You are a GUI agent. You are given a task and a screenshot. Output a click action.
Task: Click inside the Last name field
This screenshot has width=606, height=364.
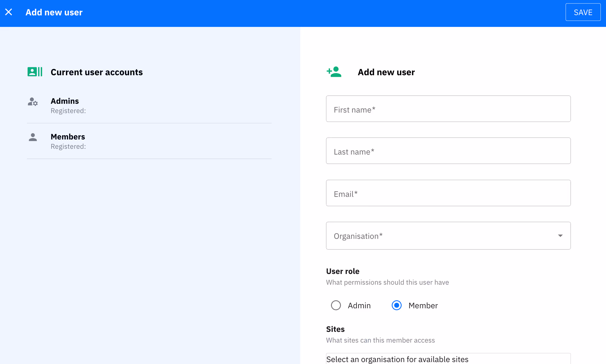tap(448, 151)
